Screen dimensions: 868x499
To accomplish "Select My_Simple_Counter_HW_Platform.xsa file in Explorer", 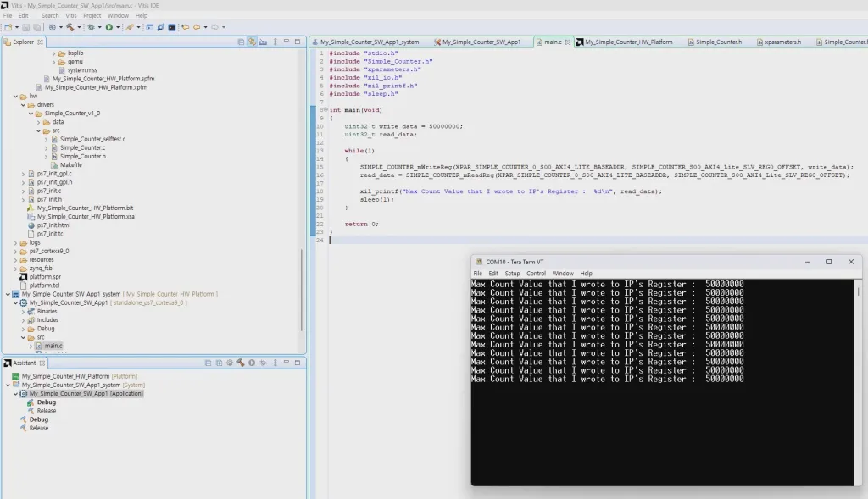I will (85, 217).
